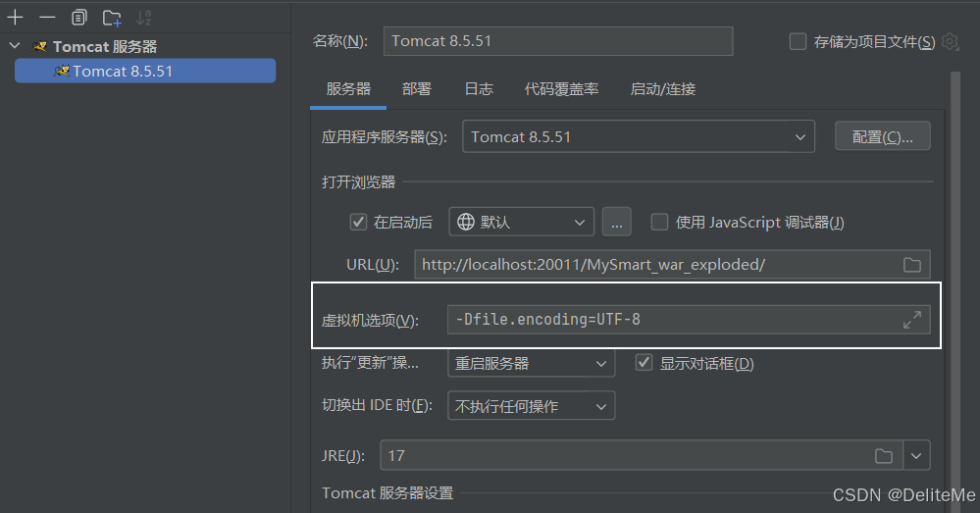Copy the selected run configuration
Image resolution: width=980 pixels, height=513 pixels.
pyautogui.click(x=78, y=18)
